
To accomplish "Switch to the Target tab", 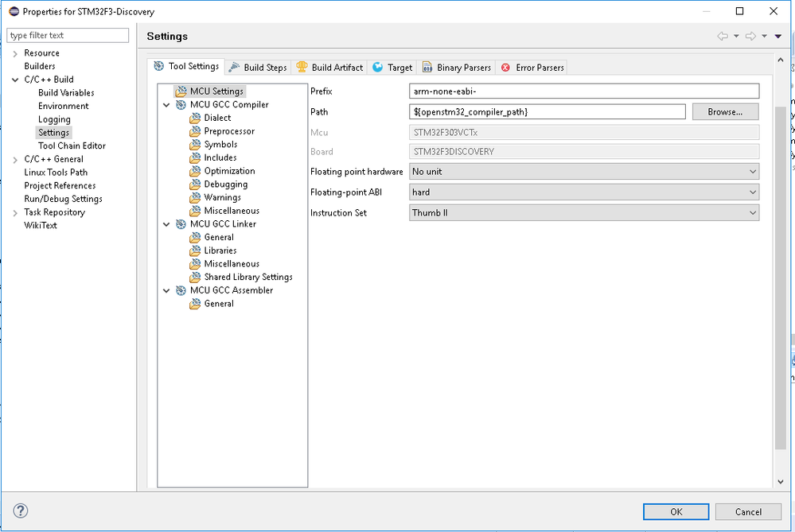I will pos(392,68).
